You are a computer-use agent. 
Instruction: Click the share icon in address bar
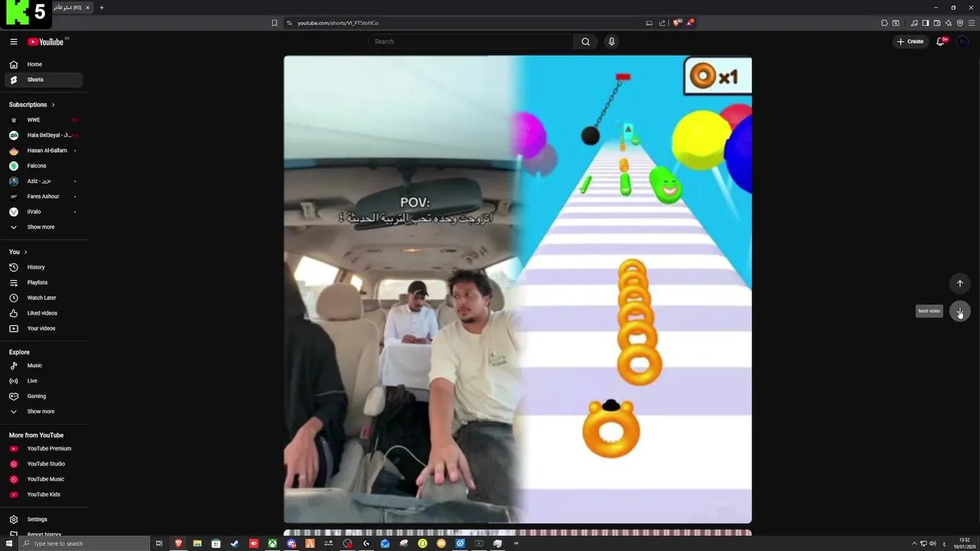[x=662, y=23]
